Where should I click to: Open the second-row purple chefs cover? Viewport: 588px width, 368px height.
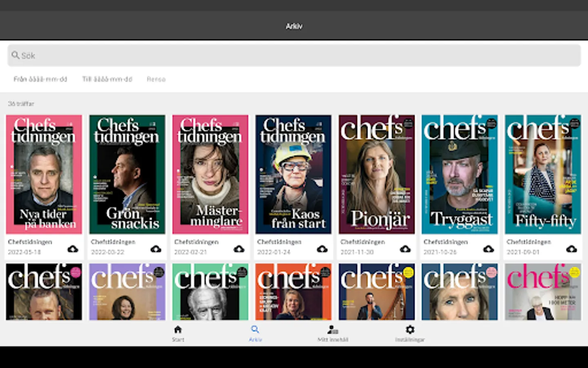point(127,292)
